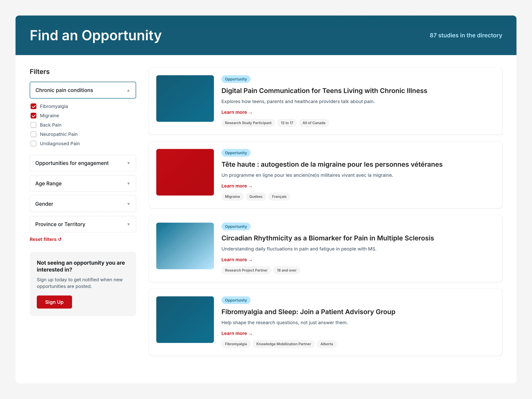532x399 pixels.
Task: Open the Age Range filter
Action: click(83, 183)
